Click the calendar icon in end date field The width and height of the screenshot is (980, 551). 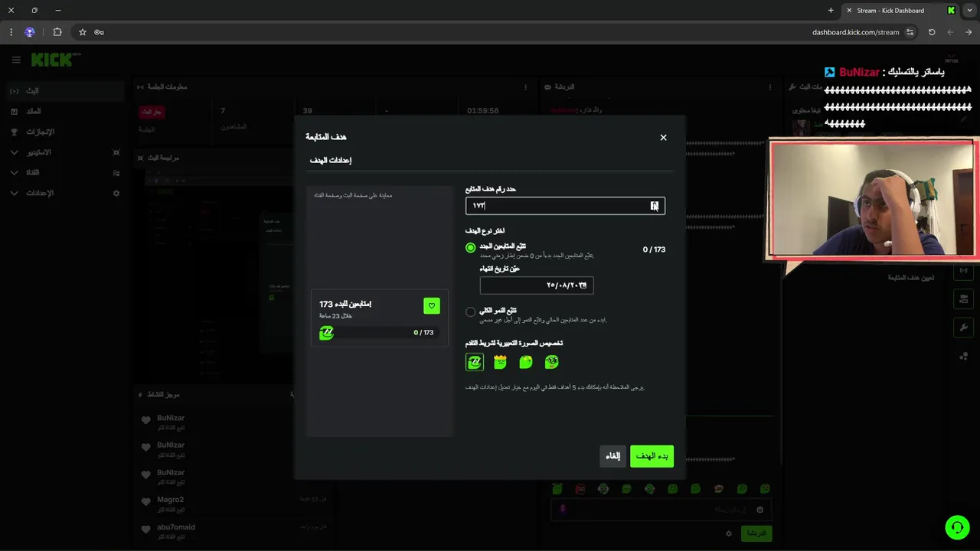583,285
